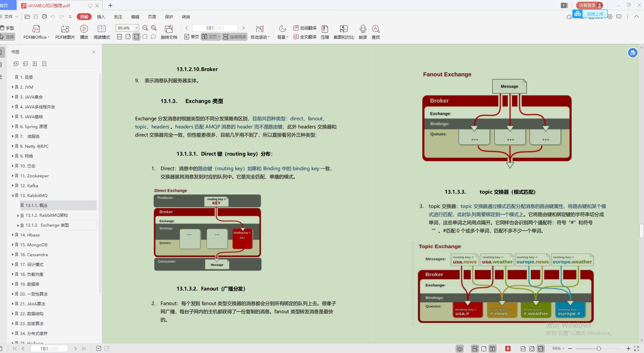Toggle 单页 single page view
Image resolution: width=644 pixels, height=353 pixels.
pyautogui.click(x=191, y=37)
